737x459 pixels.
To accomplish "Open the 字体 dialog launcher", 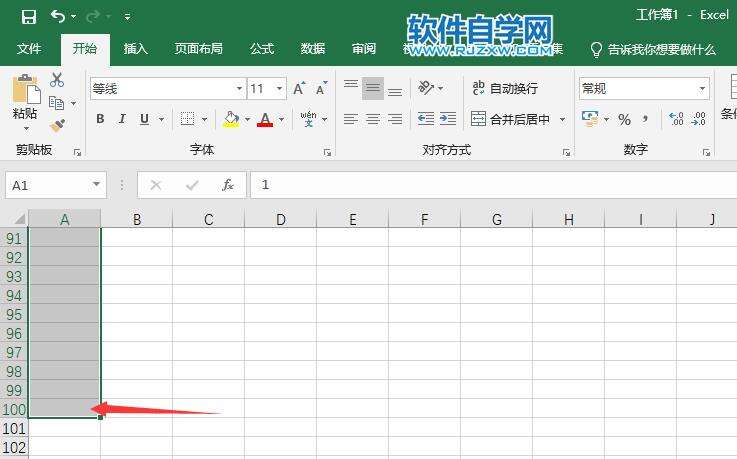I will click(x=328, y=152).
